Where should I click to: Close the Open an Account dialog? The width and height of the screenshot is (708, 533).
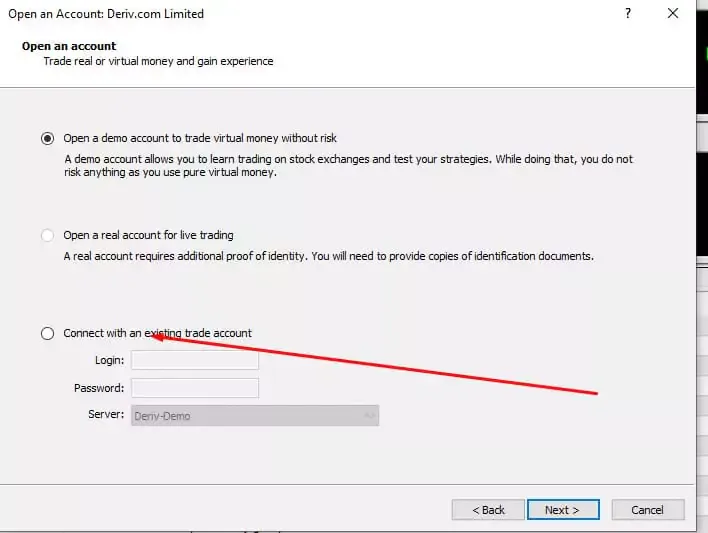point(673,13)
